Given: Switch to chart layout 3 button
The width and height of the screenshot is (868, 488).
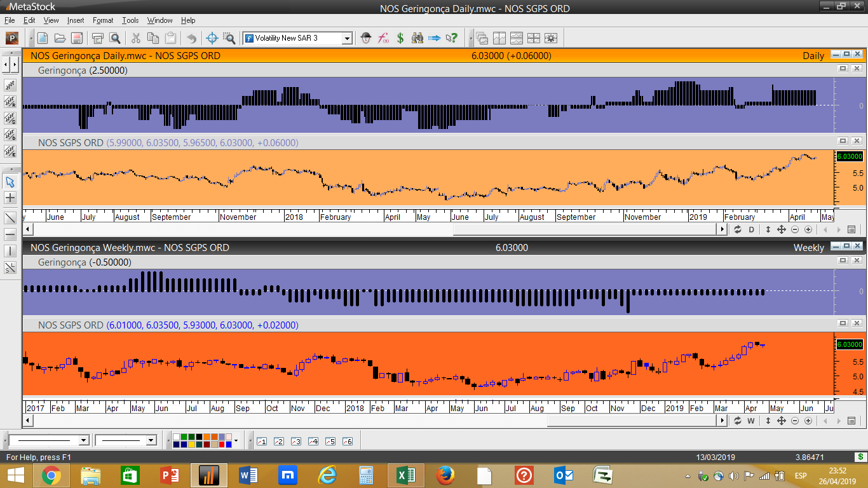Looking at the screenshot, I should 295,441.
